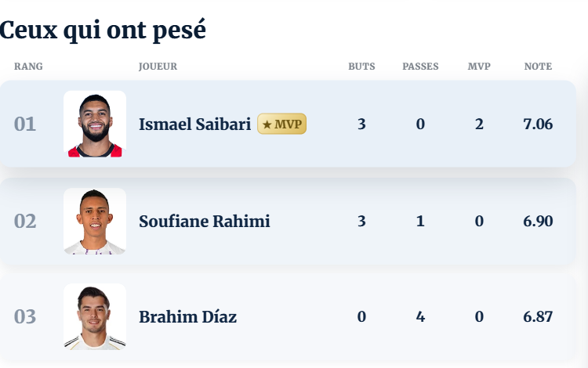Open Soufiane Rahimi's player name
Viewport: 588px width, 368px height.
[205, 222]
